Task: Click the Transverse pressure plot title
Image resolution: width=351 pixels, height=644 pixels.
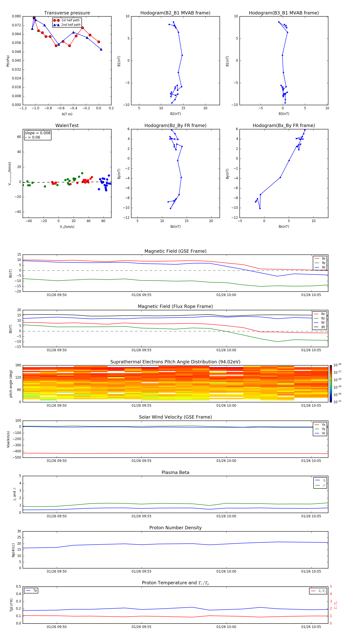Action: tap(67, 13)
